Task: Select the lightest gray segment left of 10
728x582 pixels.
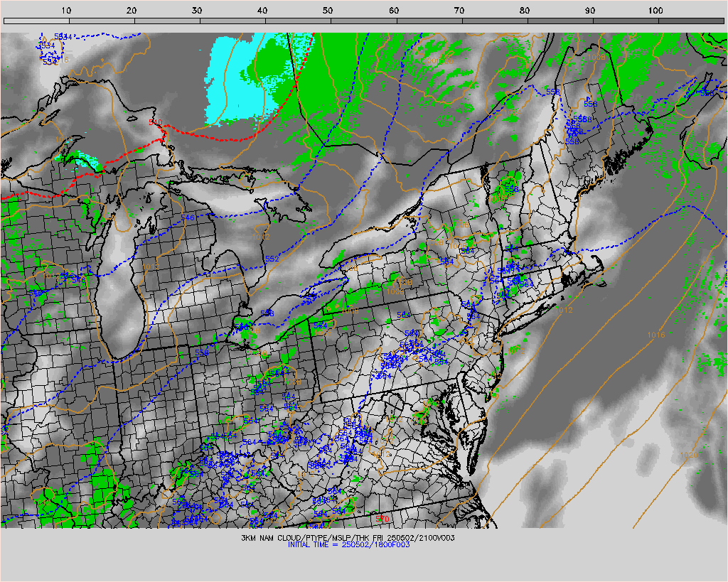Action: pyautogui.click(x=36, y=21)
